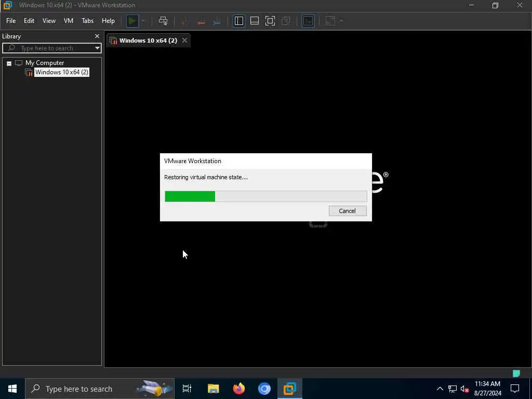
Task: Cancel restoring virtual machine state
Action: tap(348, 211)
